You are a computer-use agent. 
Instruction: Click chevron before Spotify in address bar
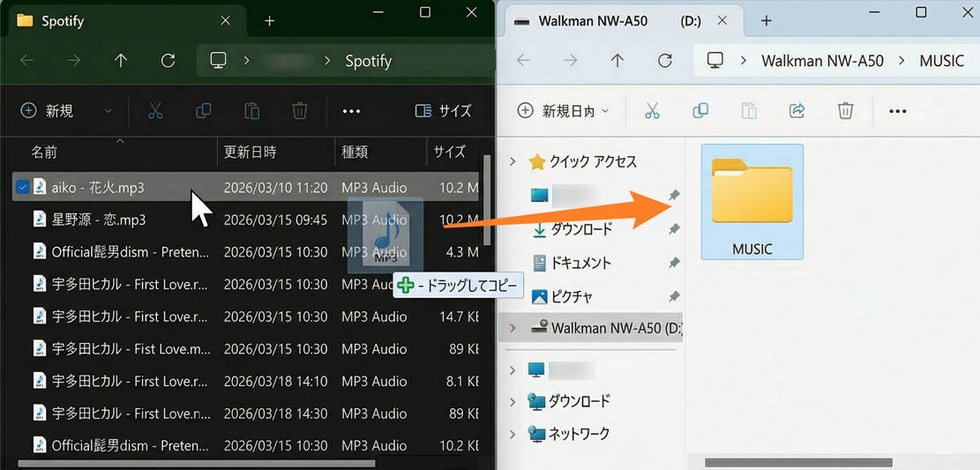327,61
